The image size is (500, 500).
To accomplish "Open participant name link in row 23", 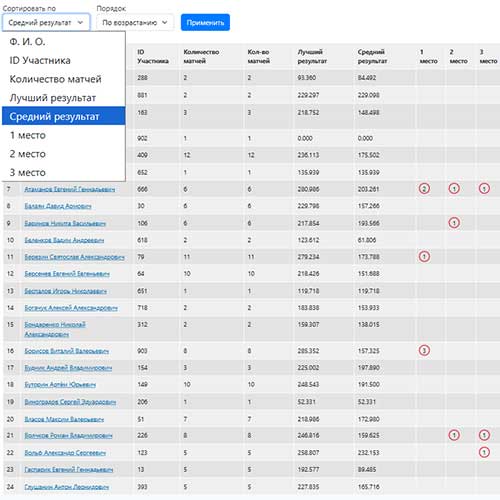I will click(x=69, y=469).
